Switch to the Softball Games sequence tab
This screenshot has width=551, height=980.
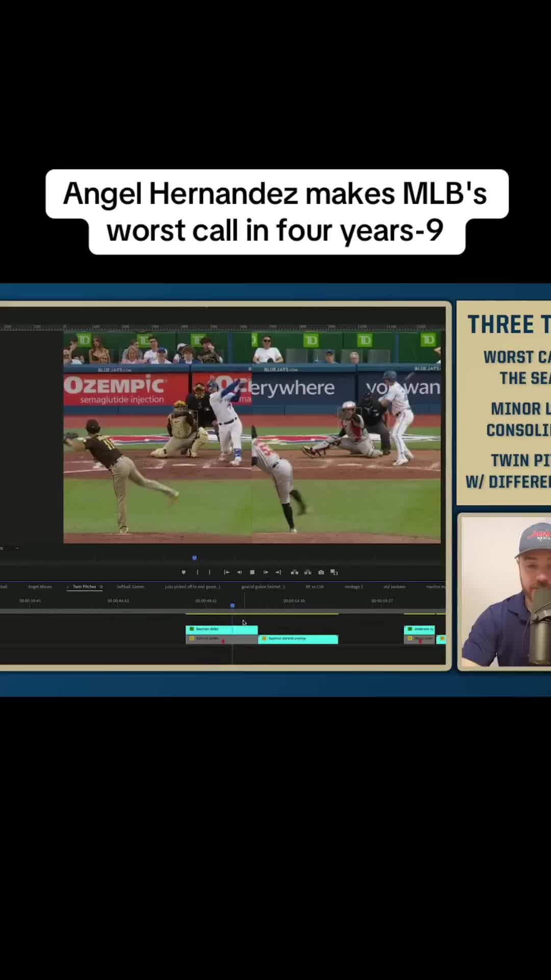coord(130,586)
